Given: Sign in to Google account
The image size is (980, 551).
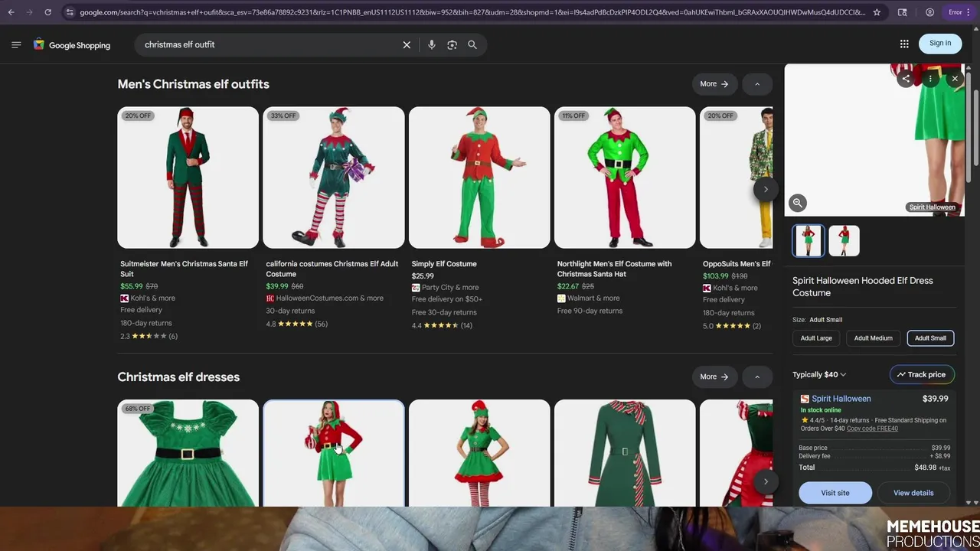Looking at the screenshot, I should [940, 44].
